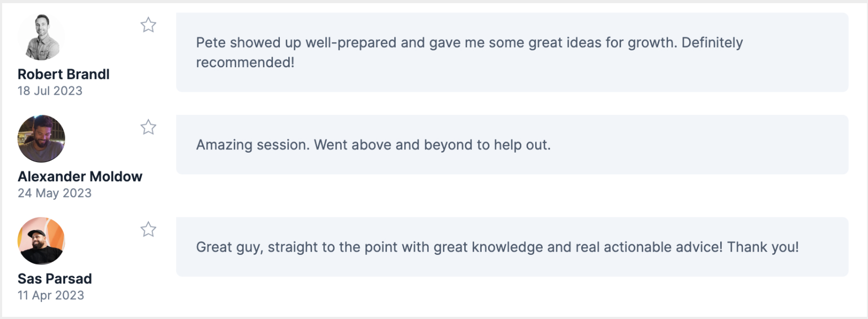
Task: Select the Alexander Moldow reviewer name
Action: (x=80, y=176)
